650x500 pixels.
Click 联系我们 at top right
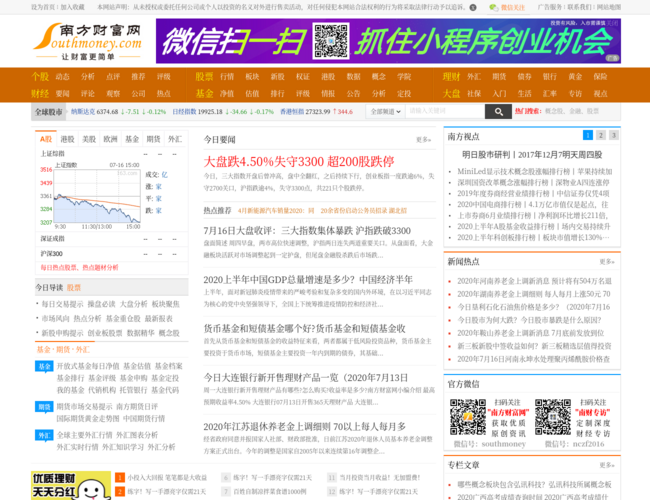coord(580,7)
